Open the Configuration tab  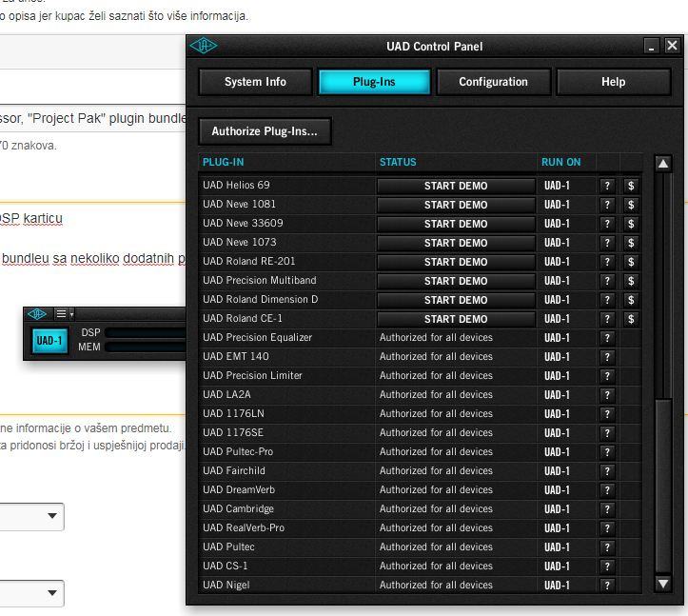tap(494, 82)
